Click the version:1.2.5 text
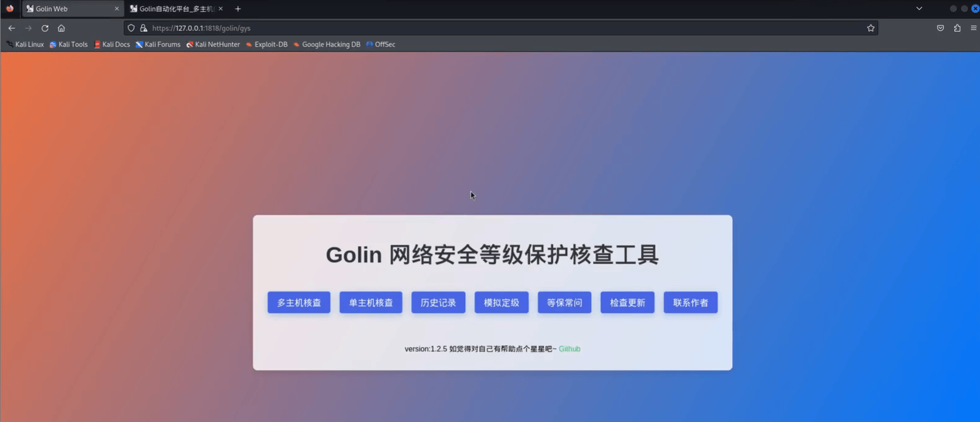Screen dimensions: 980x422 [426, 349]
